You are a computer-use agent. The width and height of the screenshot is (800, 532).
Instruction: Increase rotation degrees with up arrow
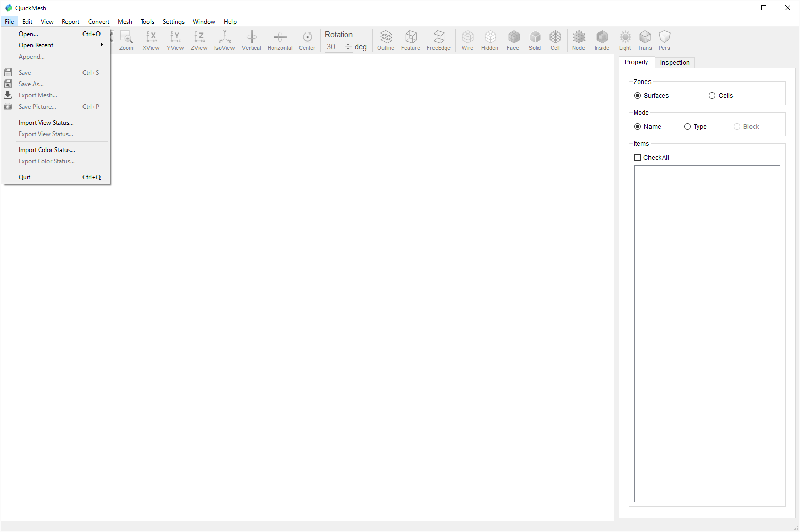(348, 44)
